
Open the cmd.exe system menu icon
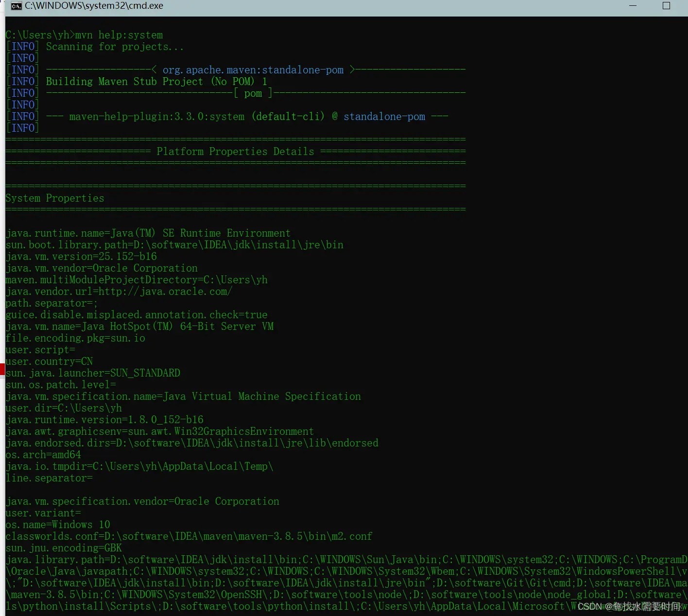click(x=16, y=6)
